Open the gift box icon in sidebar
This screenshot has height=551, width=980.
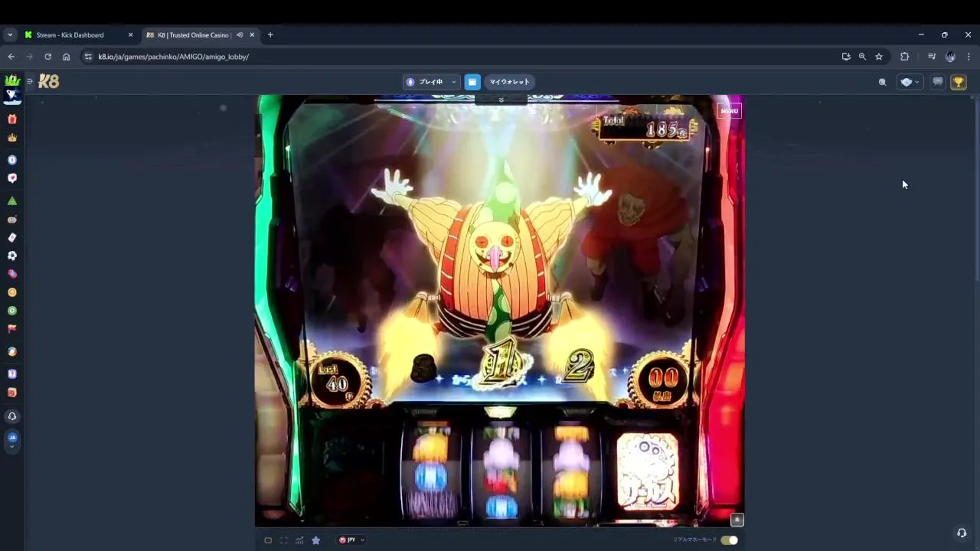11,119
